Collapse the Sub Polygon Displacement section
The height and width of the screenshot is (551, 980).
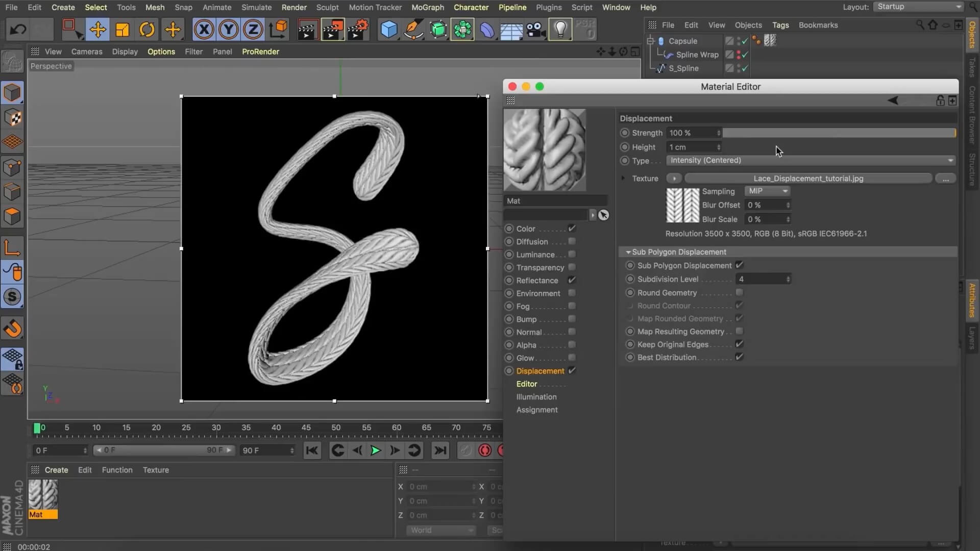[x=628, y=252]
